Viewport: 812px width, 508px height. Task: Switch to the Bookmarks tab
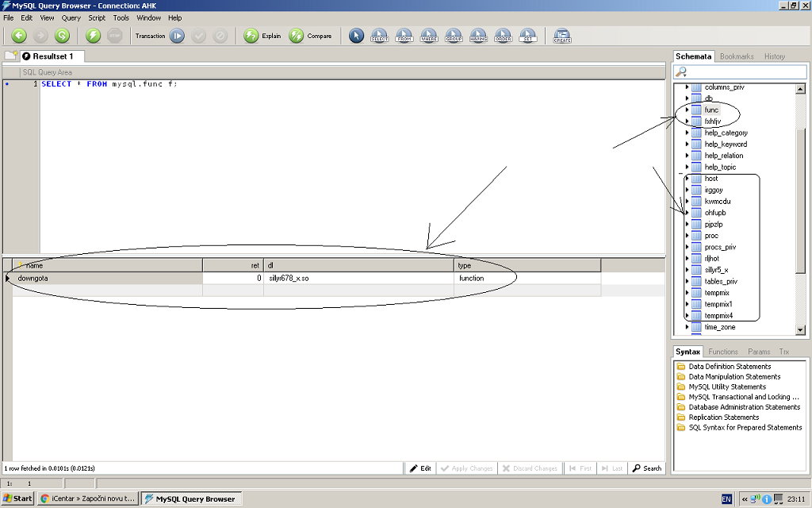(737, 56)
